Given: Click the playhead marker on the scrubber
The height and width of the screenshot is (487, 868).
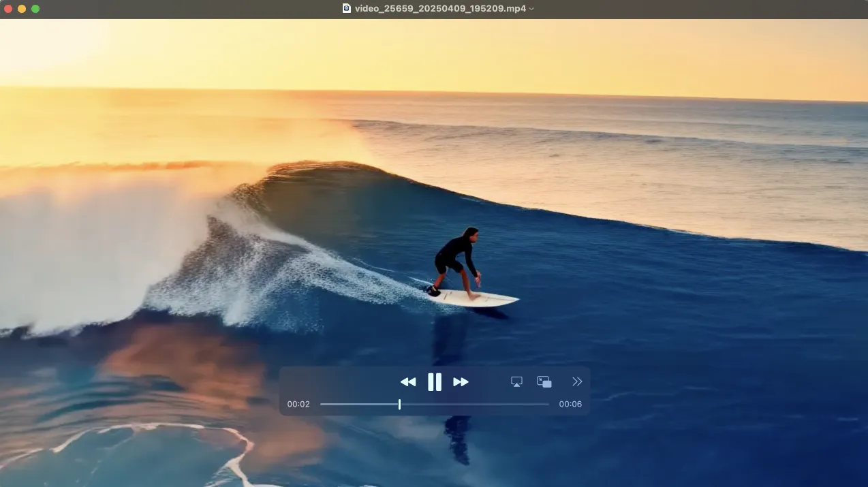Looking at the screenshot, I should pos(399,405).
